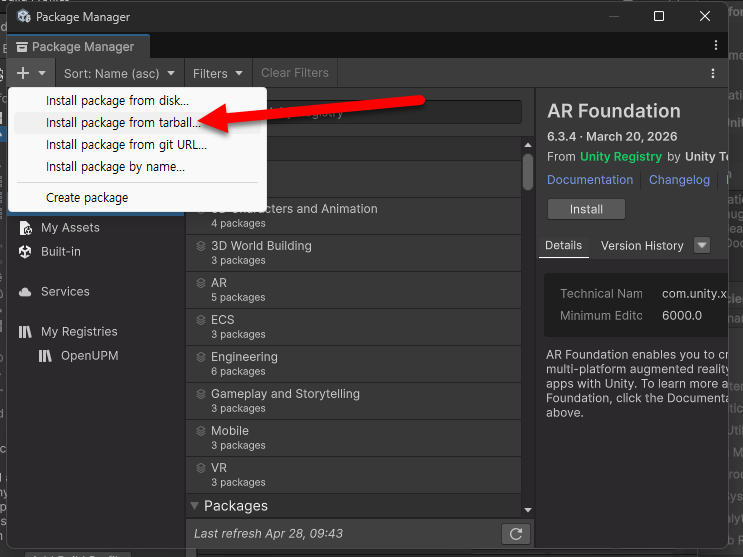Image resolution: width=743 pixels, height=557 pixels.
Task: Switch to the Version History tab
Action: pos(642,246)
